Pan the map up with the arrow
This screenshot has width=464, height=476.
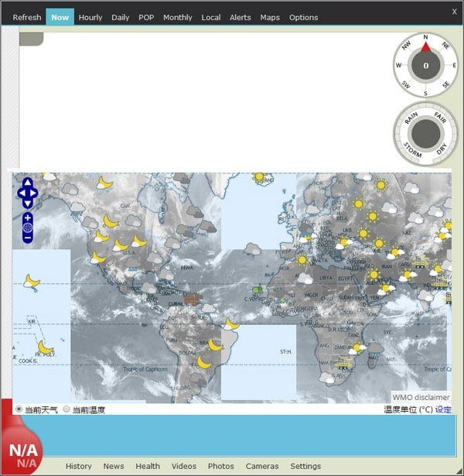pos(28,183)
